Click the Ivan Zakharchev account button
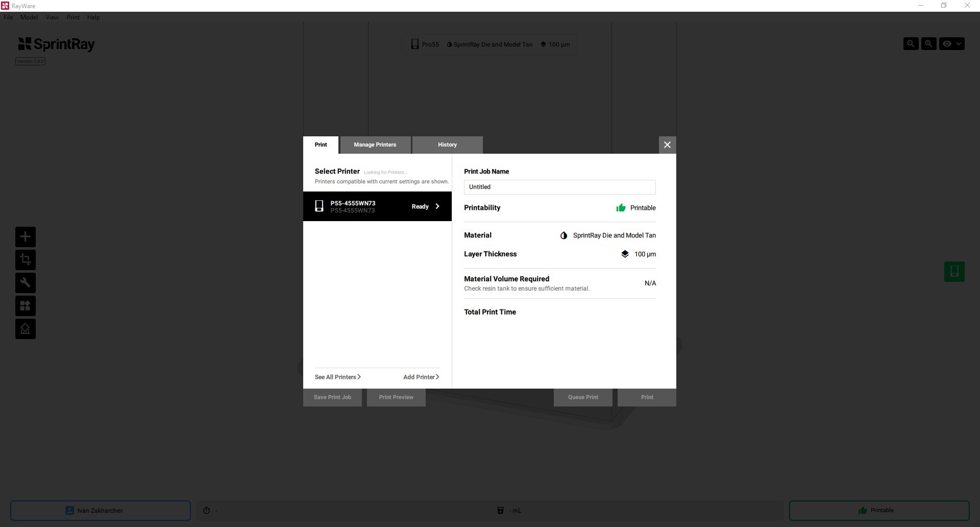980x527 pixels. point(101,511)
